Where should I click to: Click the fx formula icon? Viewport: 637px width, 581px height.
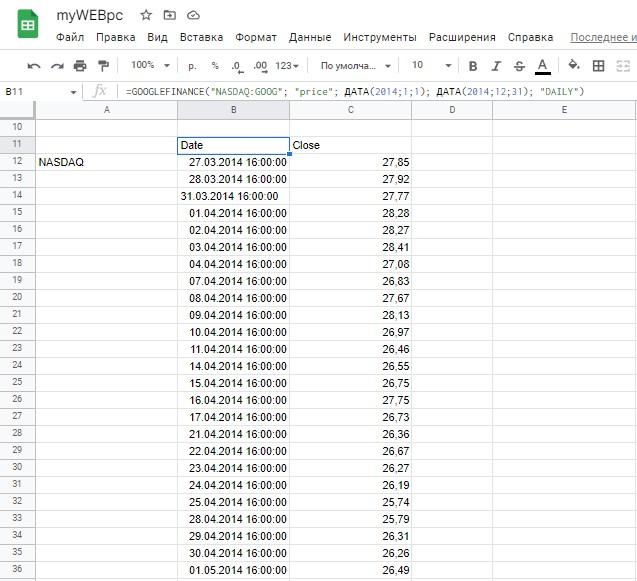tap(100, 91)
